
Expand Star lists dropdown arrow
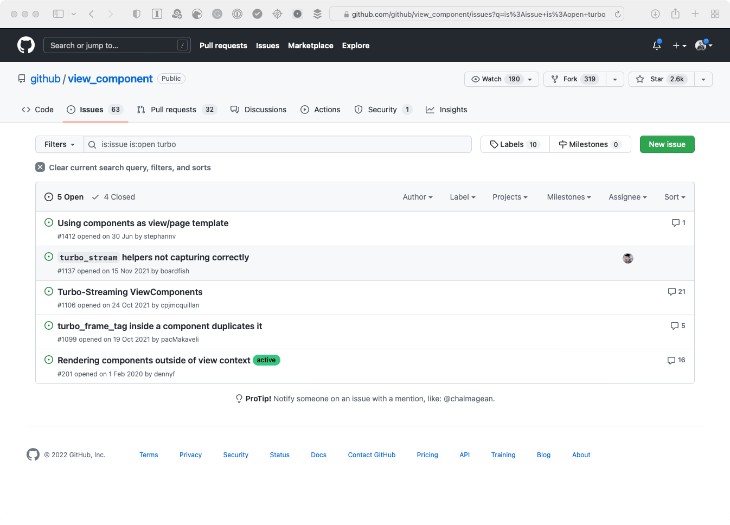(703, 79)
